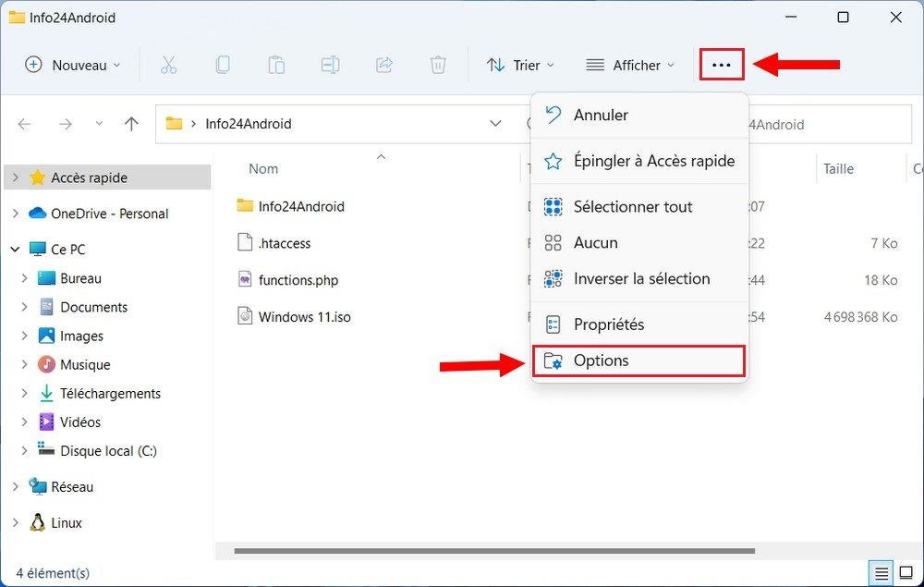Viewport: 924px width, 587px height.
Task: Click the back navigation arrow
Action: pyautogui.click(x=24, y=123)
